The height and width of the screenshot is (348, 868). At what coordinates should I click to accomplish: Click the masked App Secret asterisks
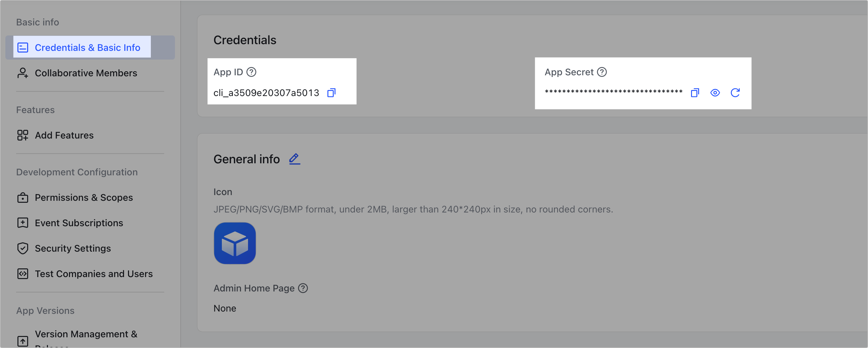[x=613, y=92]
